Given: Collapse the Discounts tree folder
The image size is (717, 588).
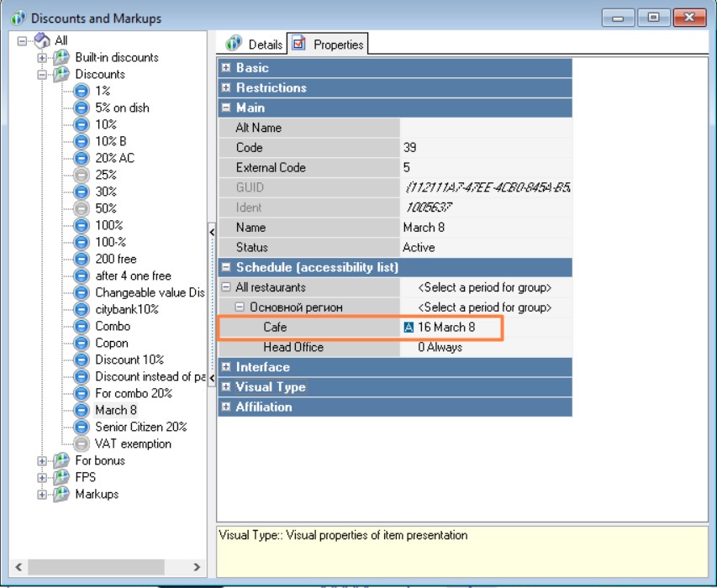Looking at the screenshot, I should pyautogui.click(x=42, y=74).
